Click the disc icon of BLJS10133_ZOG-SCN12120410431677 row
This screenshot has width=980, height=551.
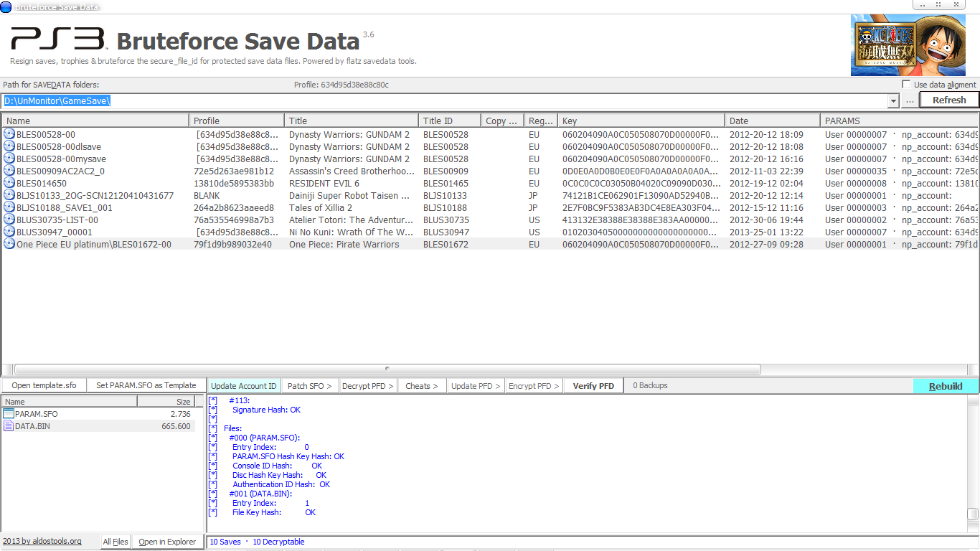pos(9,195)
